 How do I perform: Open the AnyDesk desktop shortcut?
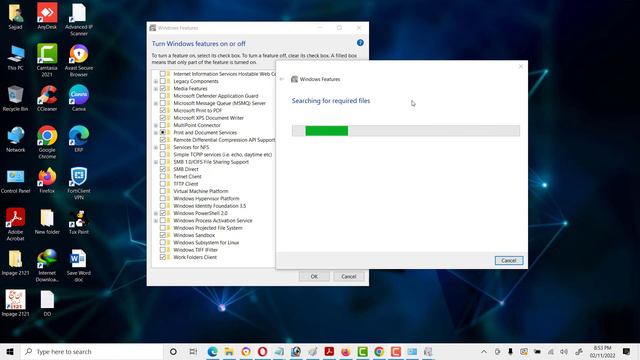pos(47,16)
